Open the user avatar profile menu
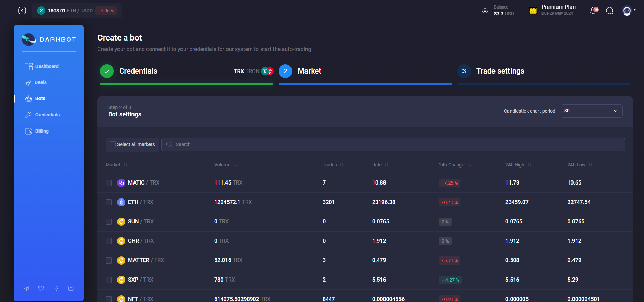The image size is (644, 302). tap(627, 11)
